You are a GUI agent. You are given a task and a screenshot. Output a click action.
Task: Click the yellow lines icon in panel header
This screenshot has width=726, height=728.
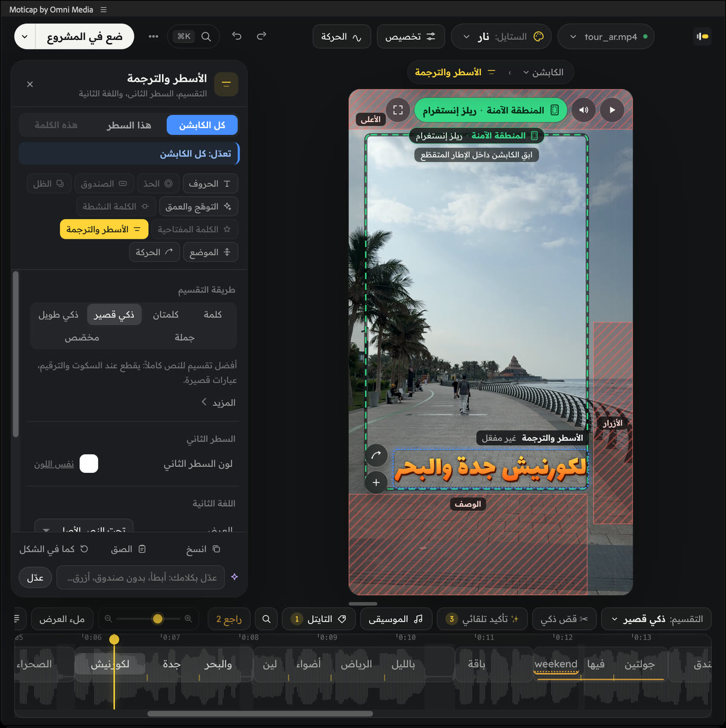(226, 84)
